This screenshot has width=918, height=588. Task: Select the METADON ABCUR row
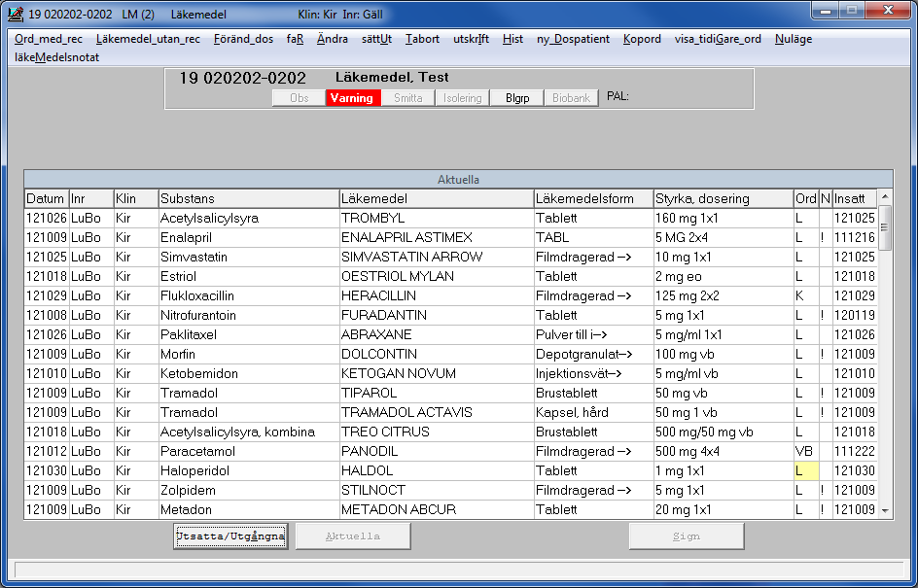(451, 509)
